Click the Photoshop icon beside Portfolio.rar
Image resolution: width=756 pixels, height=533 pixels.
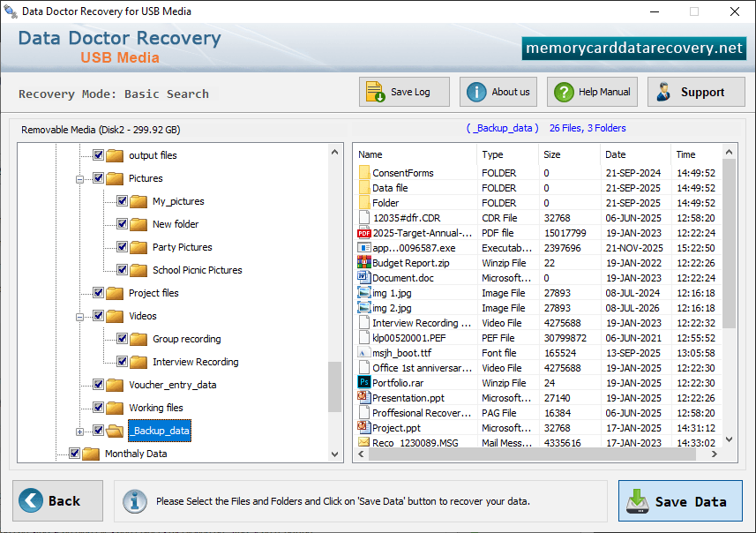click(x=364, y=382)
